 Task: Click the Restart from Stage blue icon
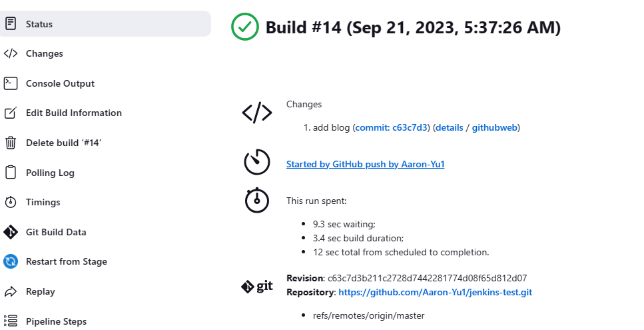tap(11, 261)
